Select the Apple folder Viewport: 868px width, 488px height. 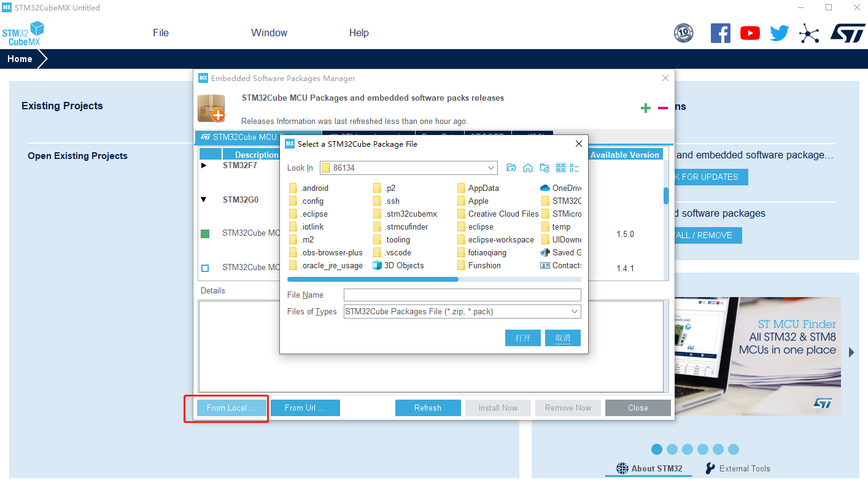click(473, 201)
